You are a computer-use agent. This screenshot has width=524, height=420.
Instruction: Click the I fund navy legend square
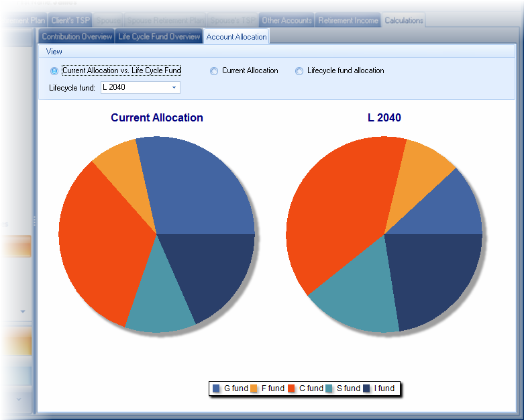[367, 388]
